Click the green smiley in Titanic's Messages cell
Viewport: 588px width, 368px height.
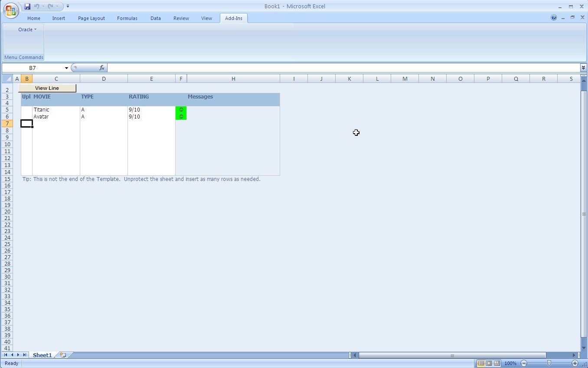[x=181, y=110]
